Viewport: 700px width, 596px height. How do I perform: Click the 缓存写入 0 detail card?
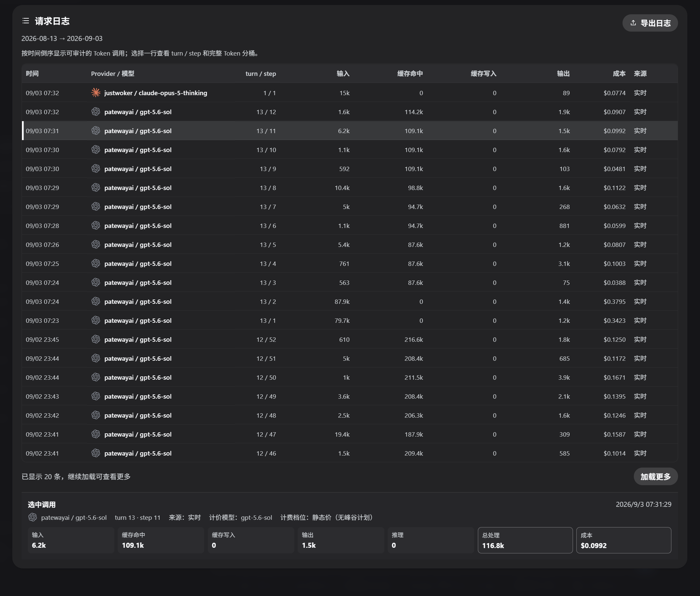251,540
